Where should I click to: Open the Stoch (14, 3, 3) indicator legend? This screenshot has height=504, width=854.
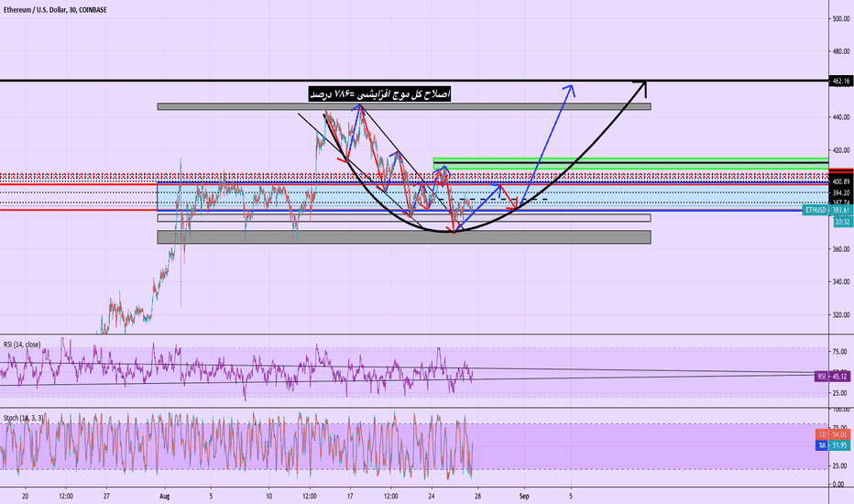point(23,418)
